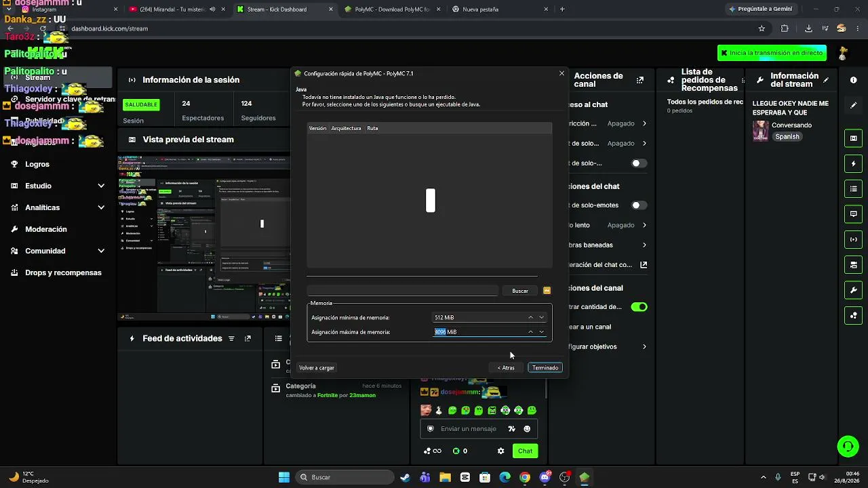Open slow mode Apagado chevron
Image resolution: width=868 pixels, height=488 pixels.
644,225
